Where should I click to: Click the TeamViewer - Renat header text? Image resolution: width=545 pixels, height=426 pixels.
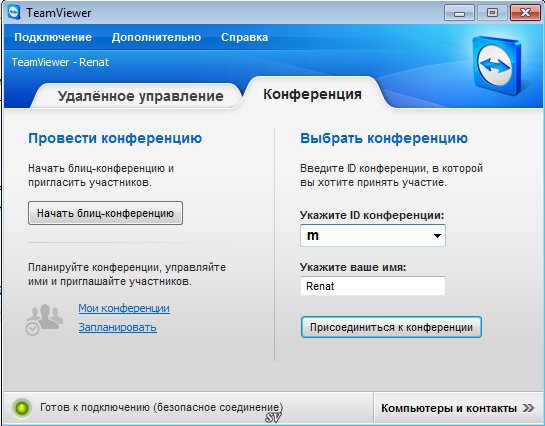(x=60, y=62)
